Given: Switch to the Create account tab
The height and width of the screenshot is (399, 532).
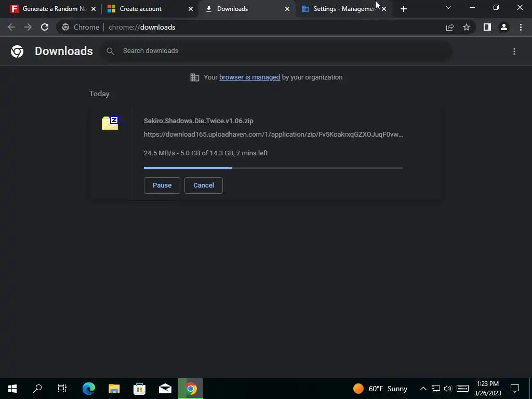Looking at the screenshot, I should (x=150, y=9).
